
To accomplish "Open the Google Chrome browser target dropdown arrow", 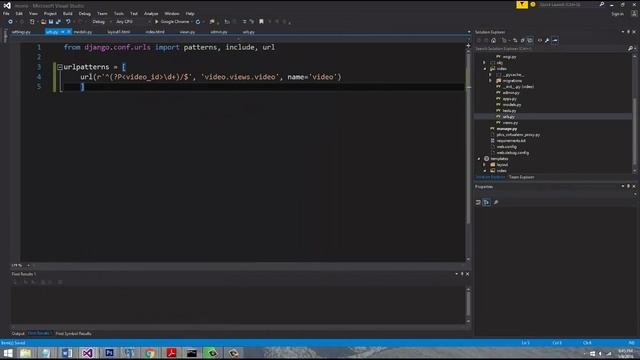I will (x=192, y=22).
